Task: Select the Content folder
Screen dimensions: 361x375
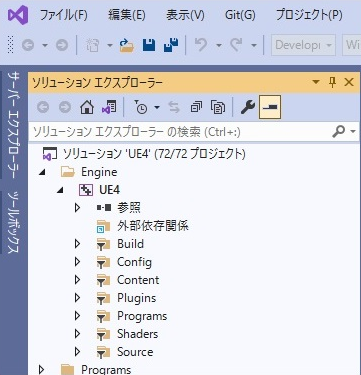Action: point(138,280)
